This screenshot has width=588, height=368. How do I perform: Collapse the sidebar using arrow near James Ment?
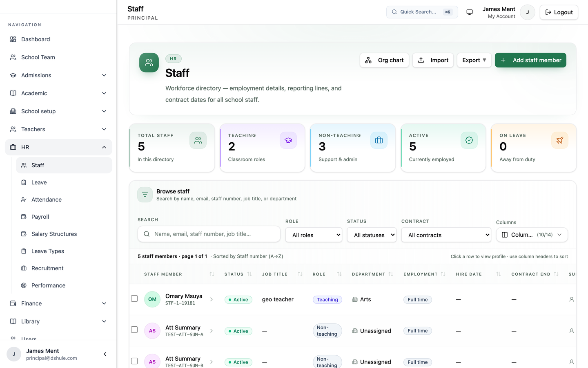coord(105,354)
